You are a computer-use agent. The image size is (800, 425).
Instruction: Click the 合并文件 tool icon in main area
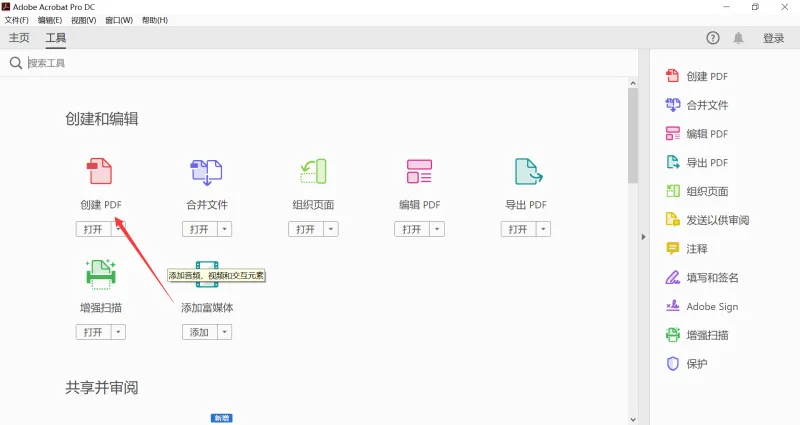coord(206,172)
